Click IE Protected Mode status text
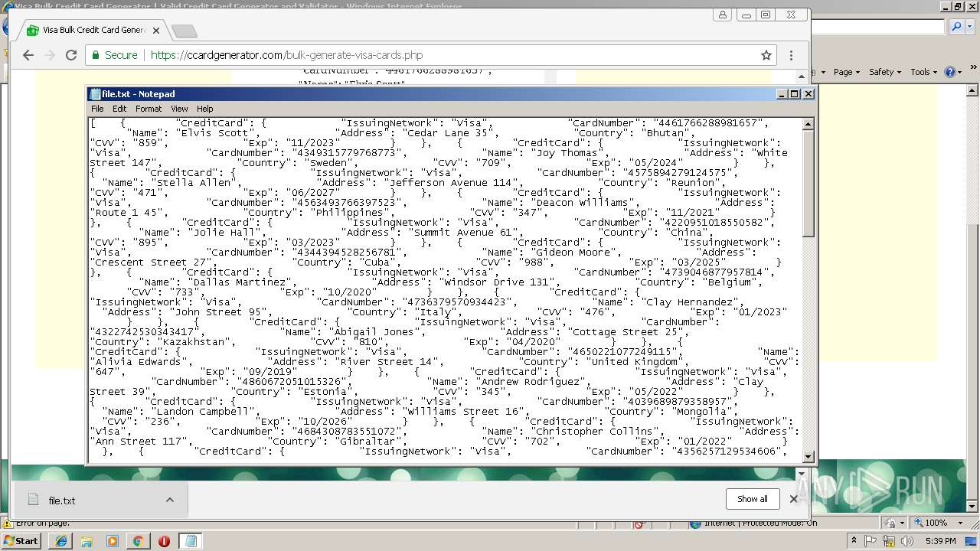The height and width of the screenshot is (551, 980). point(760,523)
